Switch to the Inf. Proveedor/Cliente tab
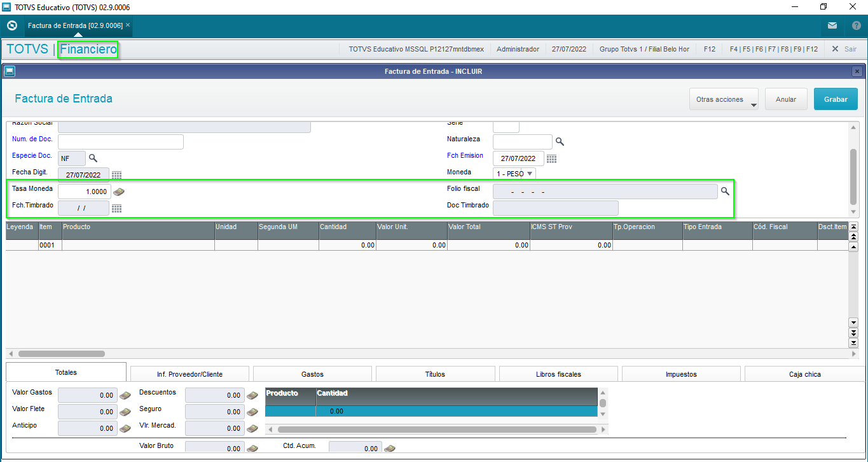The height and width of the screenshot is (462, 868). click(x=189, y=374)
